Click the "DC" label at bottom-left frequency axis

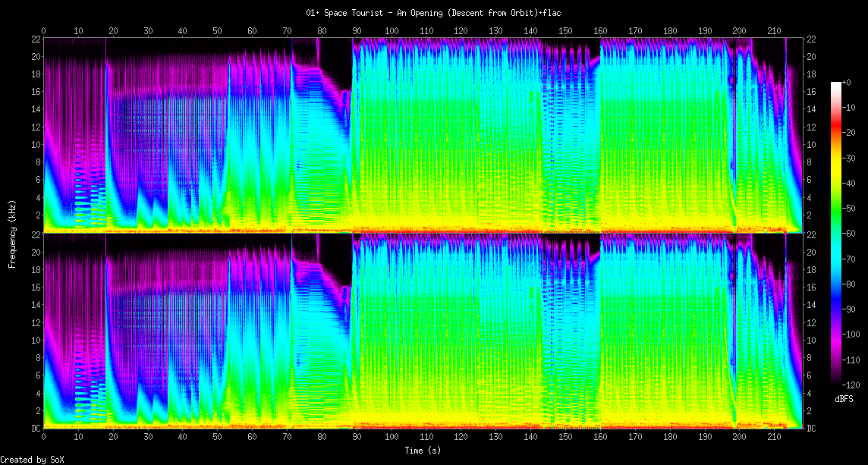point(35,428)
